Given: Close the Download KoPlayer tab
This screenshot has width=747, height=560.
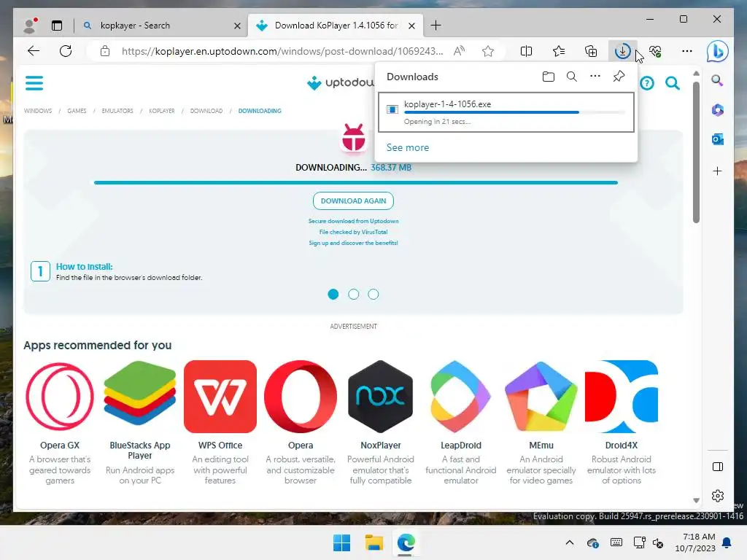Looking at the screenshot, I should tap(412, 26).
